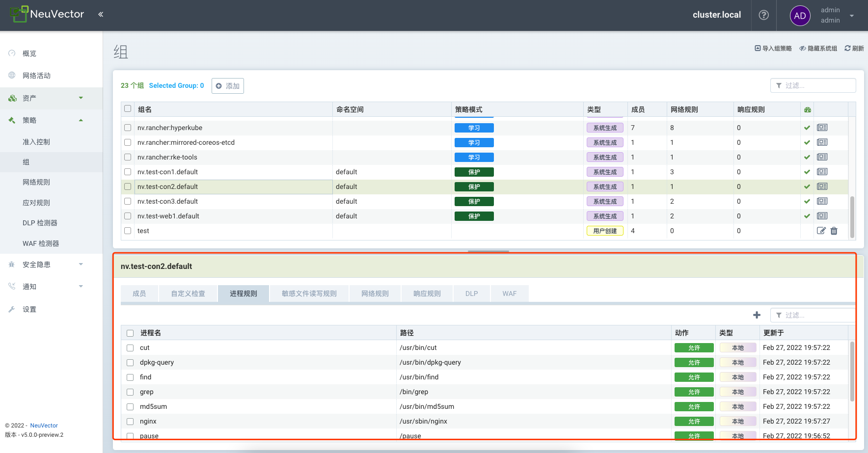Screen dimensions: 868x453
Task: Collapse the sidebar with double-chevron icon
Action: click(101, 15)
